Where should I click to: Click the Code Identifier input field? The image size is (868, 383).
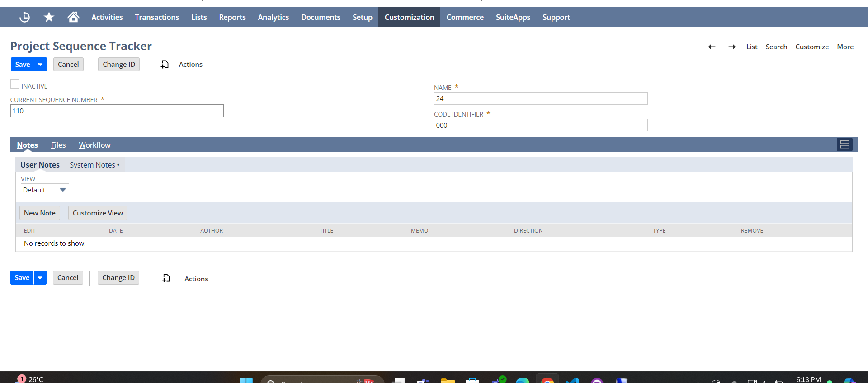coord(541,126)
